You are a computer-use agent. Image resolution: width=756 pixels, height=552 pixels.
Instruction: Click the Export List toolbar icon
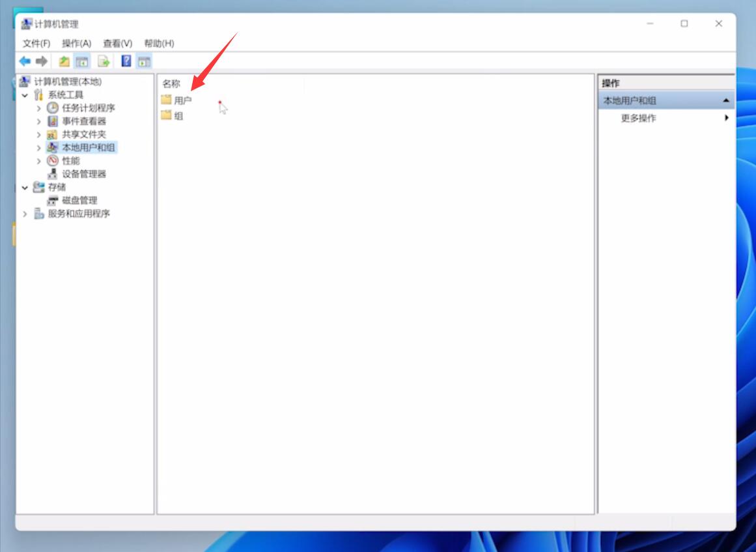coord(103,61)
